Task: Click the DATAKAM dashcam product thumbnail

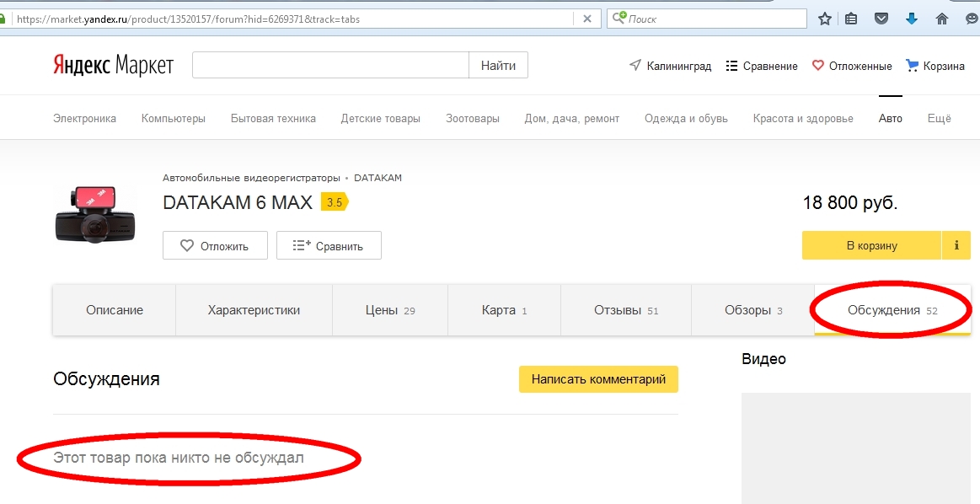Action: [x=95, y=214]
